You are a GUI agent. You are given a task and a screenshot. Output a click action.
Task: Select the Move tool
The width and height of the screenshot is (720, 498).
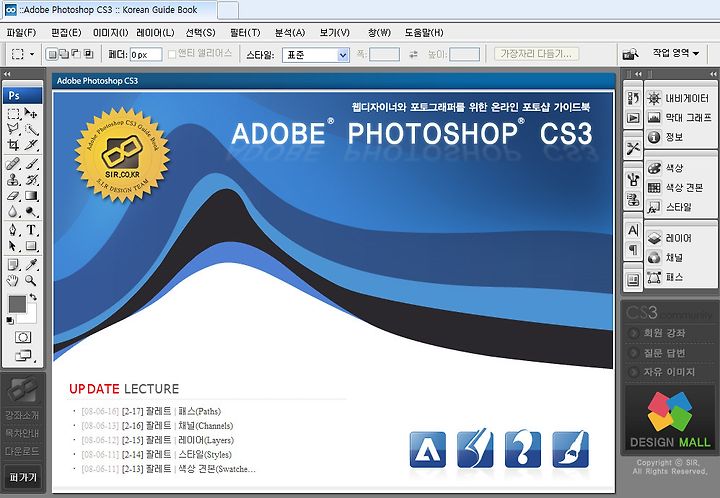31,113
